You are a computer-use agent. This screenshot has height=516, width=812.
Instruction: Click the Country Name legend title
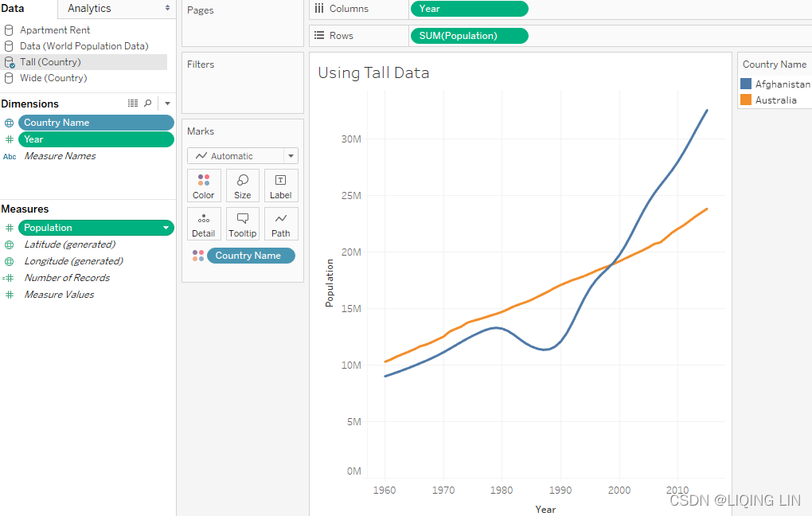[x=775, y=64]
